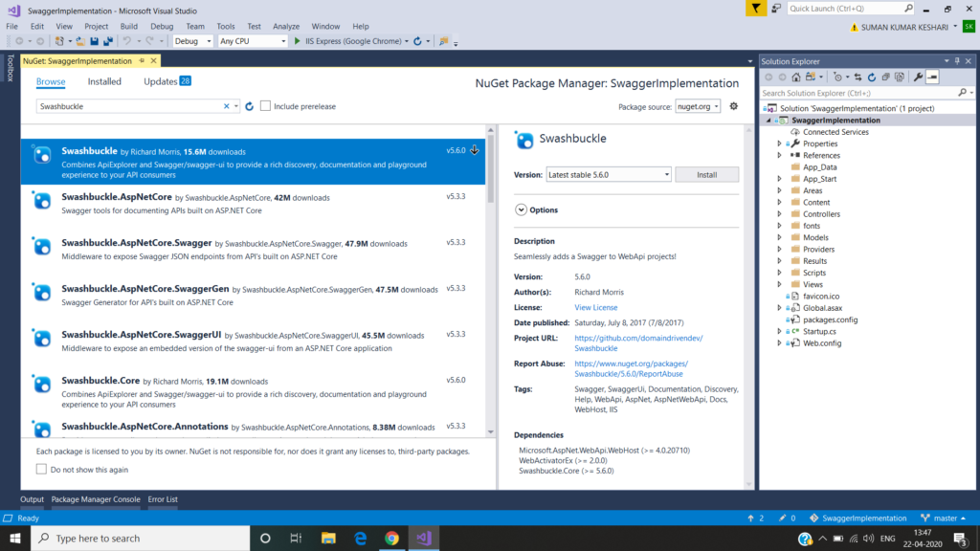The image size is (980, 551).
Task: Click the New Project toolbar icon
Action: (59, 41)
